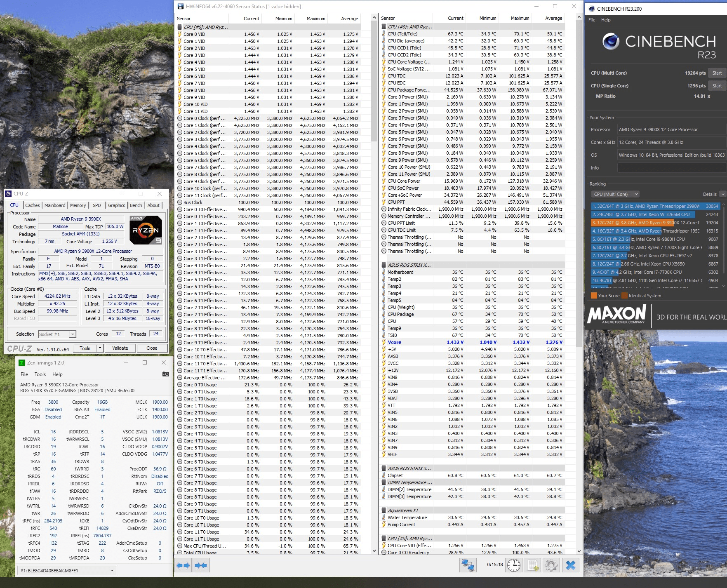The height and width of the screenshot is (588, 727).
Task: Switch to the Caches tab in CPU-Z
Action: pyautogui.click(x=32, y=205)
